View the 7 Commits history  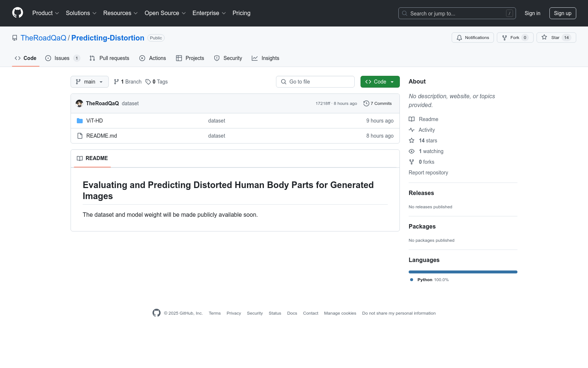377,103
